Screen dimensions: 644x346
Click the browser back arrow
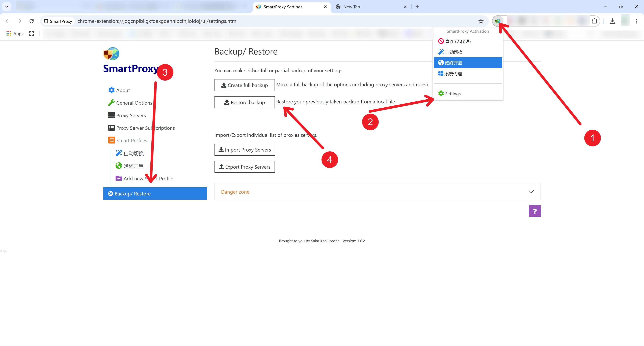pyautogui.click(x=8, y=21)
